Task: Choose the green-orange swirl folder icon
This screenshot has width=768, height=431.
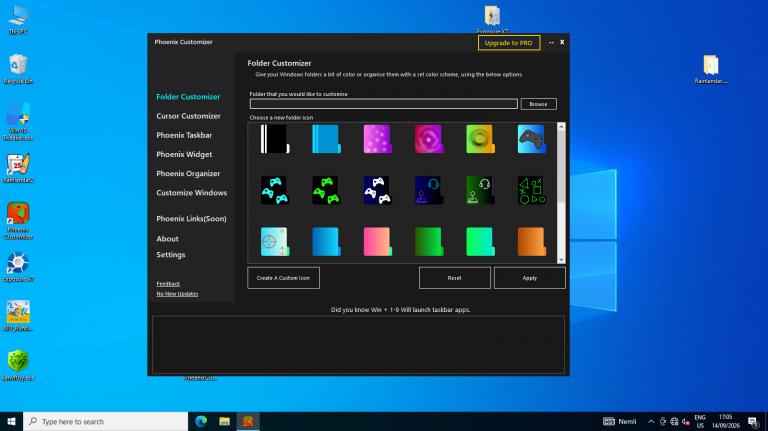Action: point(480,139)
